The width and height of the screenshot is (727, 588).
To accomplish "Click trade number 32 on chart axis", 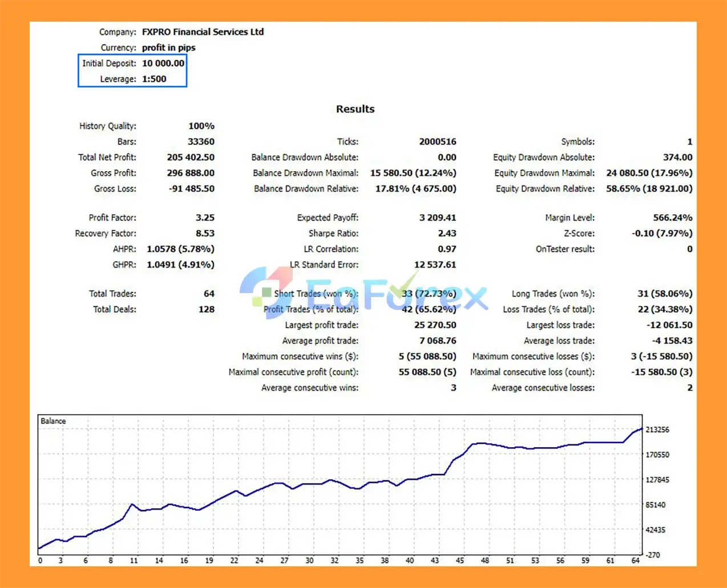I will pos(334,561).
